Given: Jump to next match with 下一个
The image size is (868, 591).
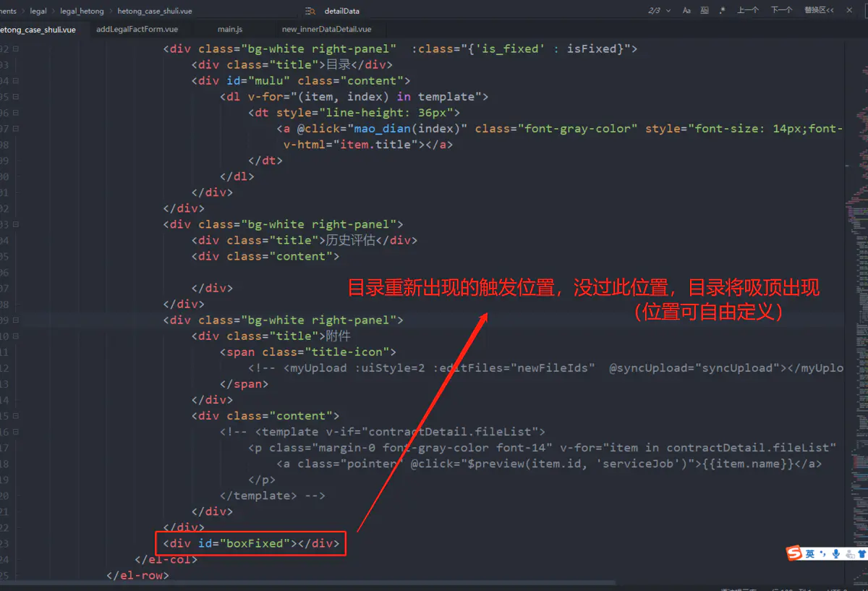Looking at the screenshot, I should coord(782,10).
